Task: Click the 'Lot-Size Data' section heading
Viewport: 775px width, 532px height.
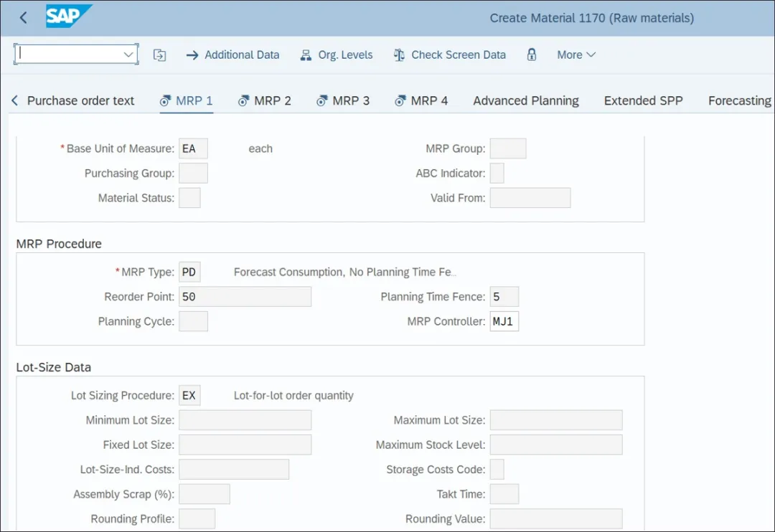Action: coord(53,368)
